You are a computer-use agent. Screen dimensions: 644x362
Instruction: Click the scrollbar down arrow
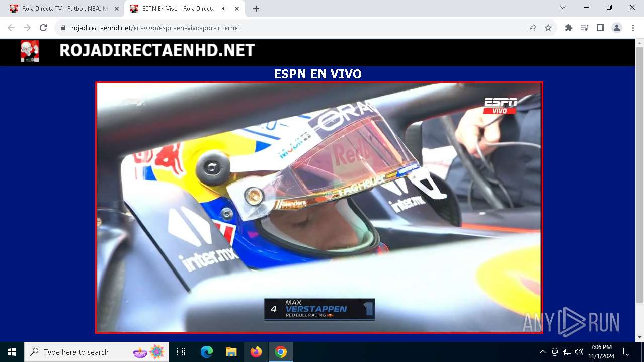pyautogui.click(x=639, y=338)
